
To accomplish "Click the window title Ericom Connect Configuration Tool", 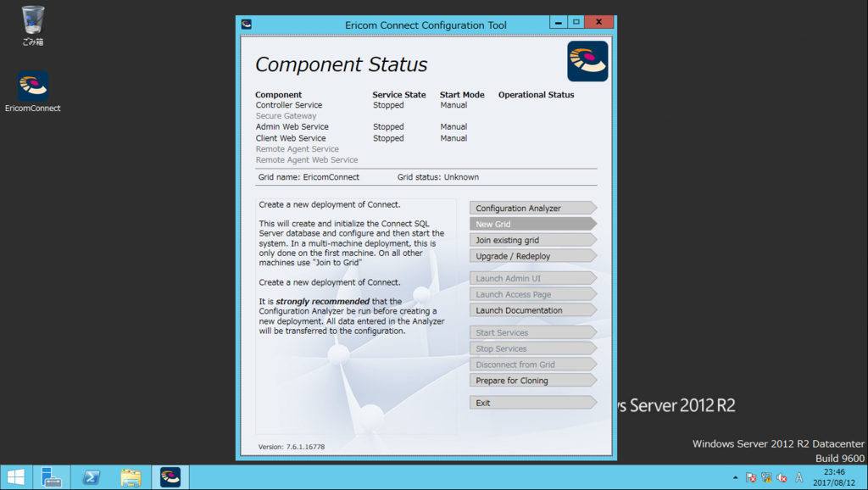I will click(x=426, y=25).
